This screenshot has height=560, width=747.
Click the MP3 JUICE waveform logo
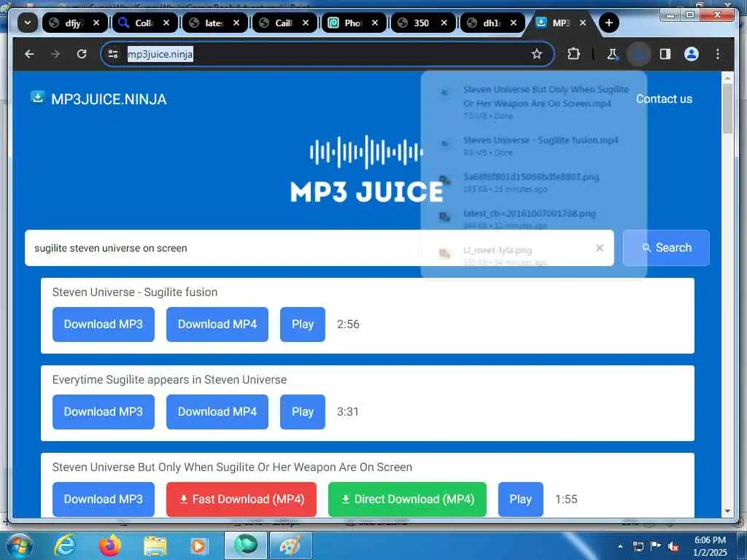point(366,168)
